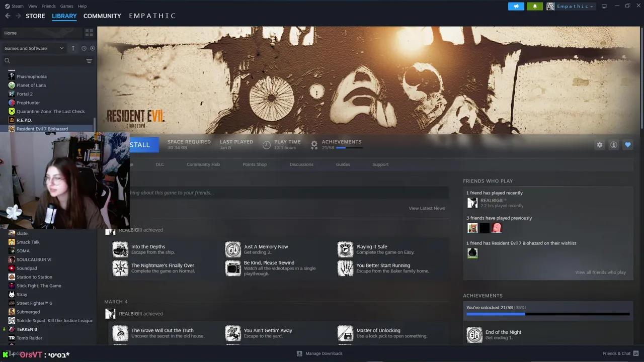Click the library search magnifier icon
Image resolution: width=644 pixels, height=362 pixels.
coord(7,61)
